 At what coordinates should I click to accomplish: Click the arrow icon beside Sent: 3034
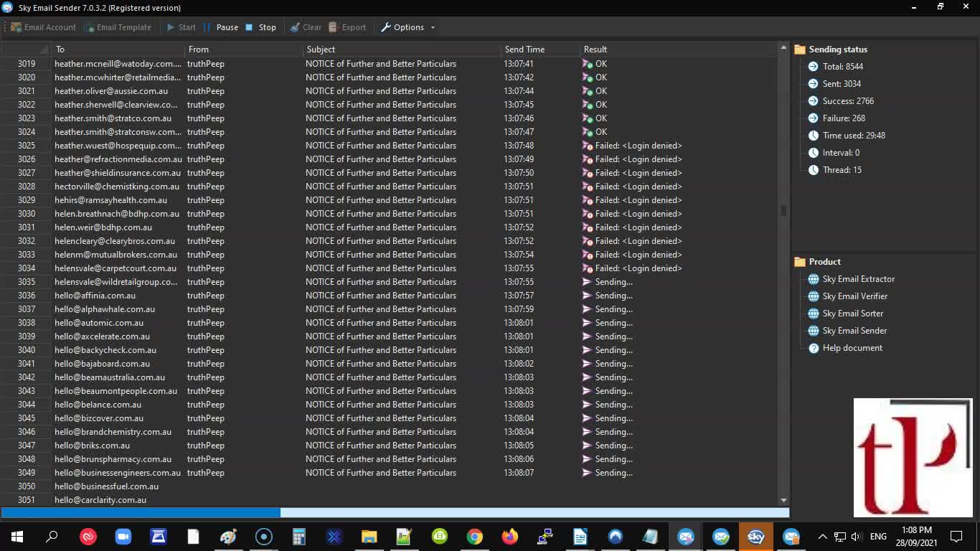click(813, 84)
